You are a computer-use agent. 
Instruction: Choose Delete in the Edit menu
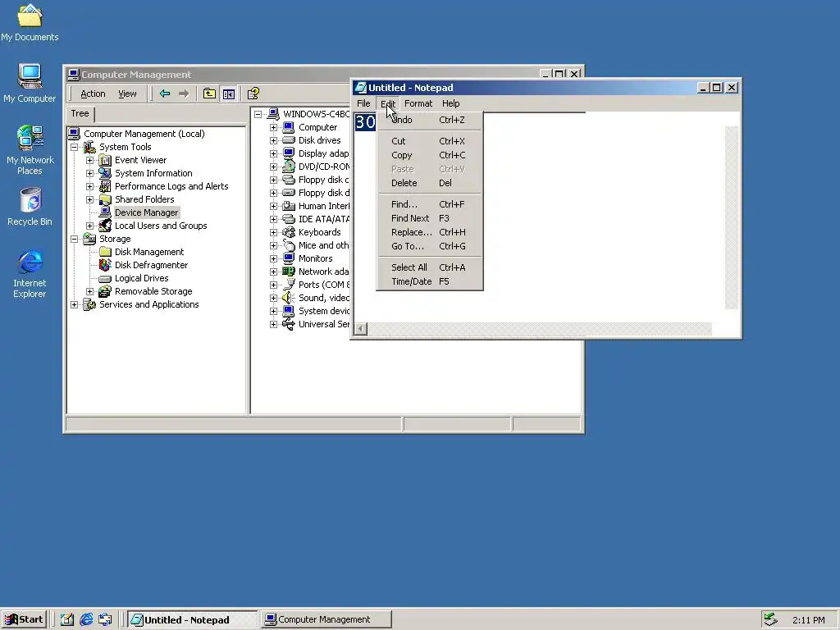(x=430, y=183)
